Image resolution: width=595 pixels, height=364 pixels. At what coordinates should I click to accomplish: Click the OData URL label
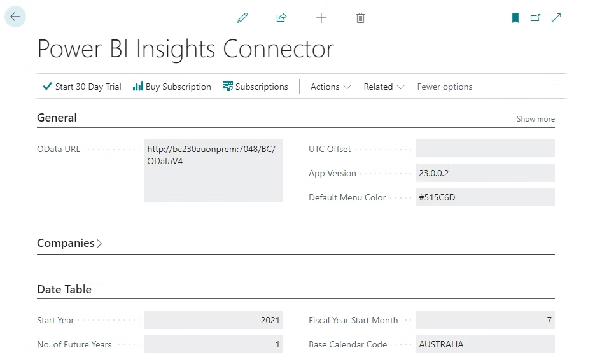(59, 149)
